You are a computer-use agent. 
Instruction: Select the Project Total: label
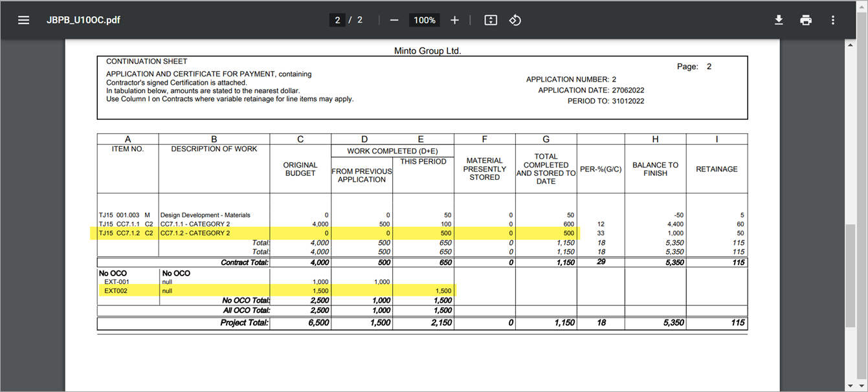[x=244, y=322]
